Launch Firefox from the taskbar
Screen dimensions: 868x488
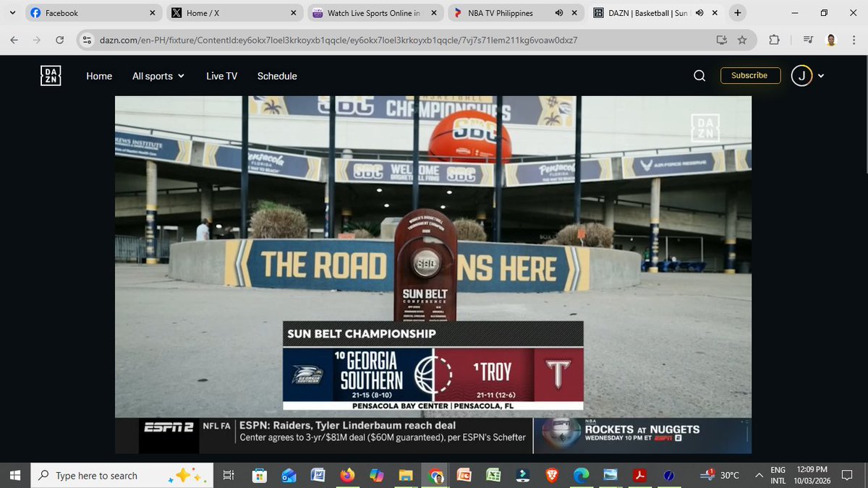tap(347, 475)
